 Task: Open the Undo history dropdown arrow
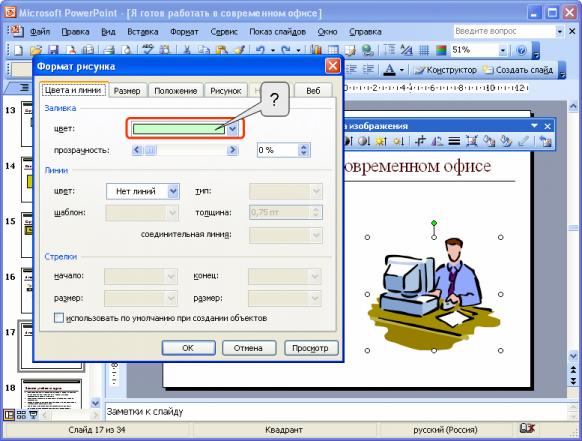point(273,50)
